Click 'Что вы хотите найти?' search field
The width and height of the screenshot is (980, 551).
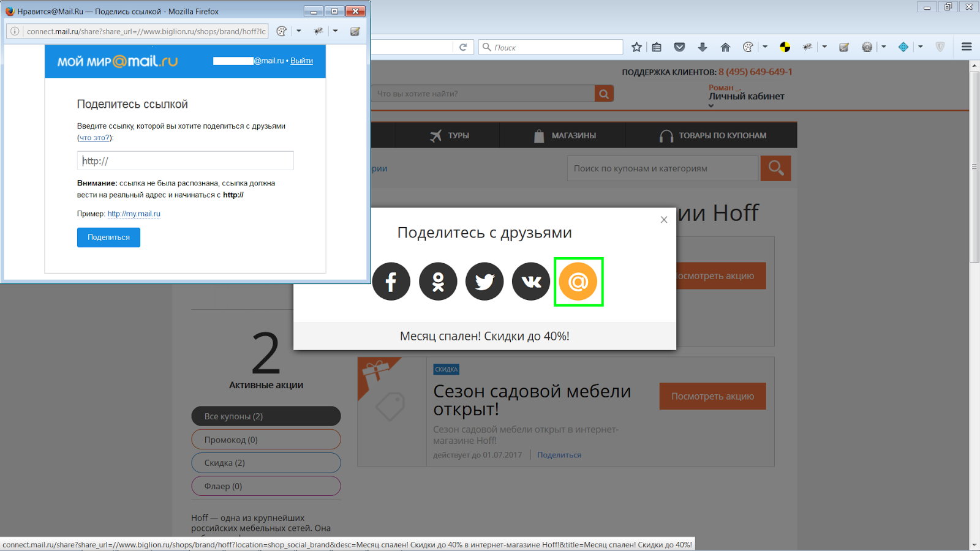tap(483, 94)
